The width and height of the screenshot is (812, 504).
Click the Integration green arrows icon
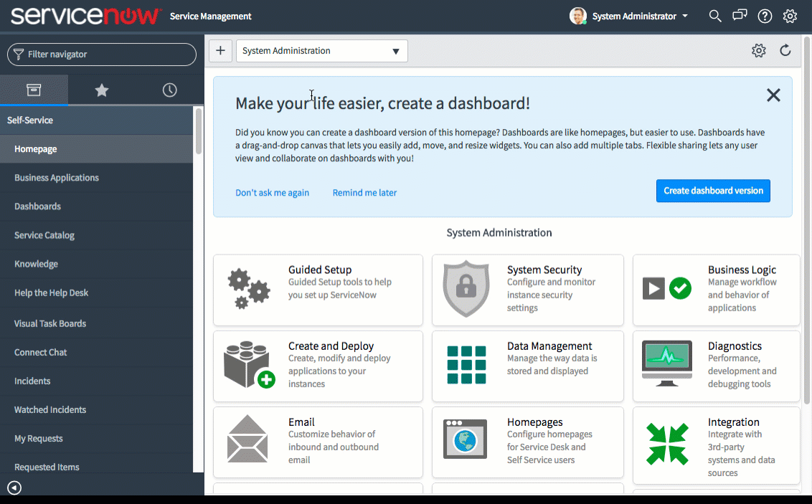click(667, 444)
